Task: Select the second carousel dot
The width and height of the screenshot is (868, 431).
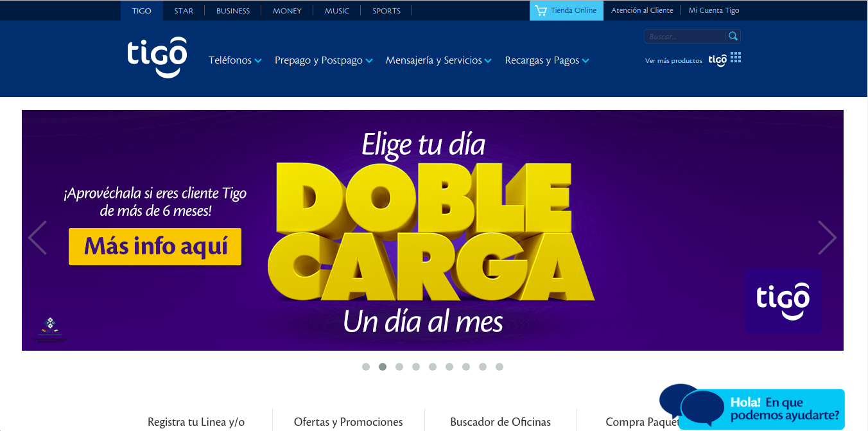Action: tap(383, 367)
